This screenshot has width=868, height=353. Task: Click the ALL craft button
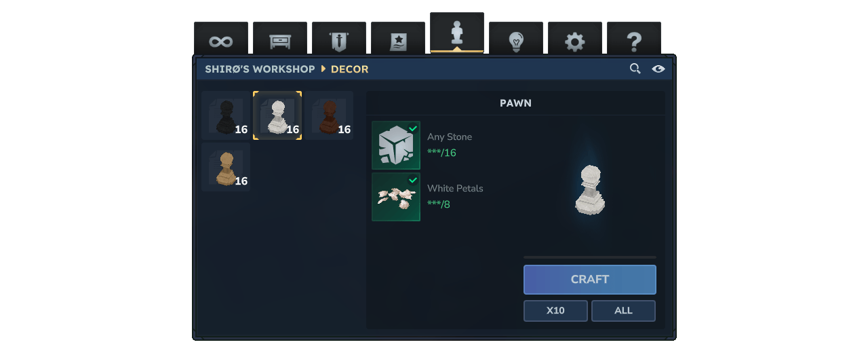(x=623, y=310)
